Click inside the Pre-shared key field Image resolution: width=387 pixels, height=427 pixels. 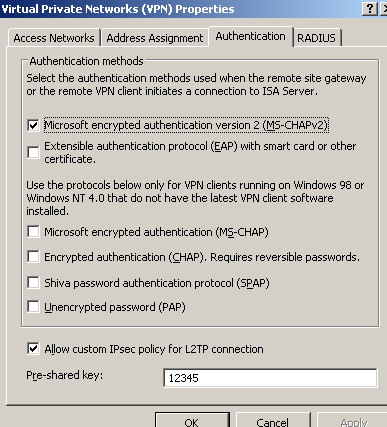[x=270, y=378]
